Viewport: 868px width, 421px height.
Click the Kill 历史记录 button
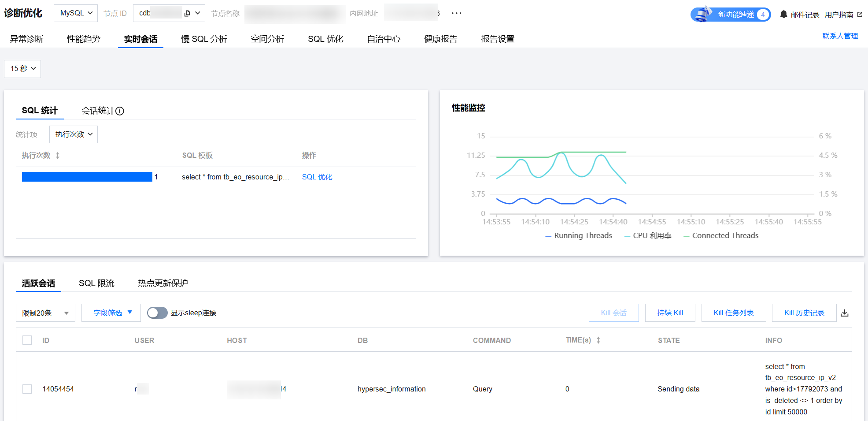click(804, 313)
